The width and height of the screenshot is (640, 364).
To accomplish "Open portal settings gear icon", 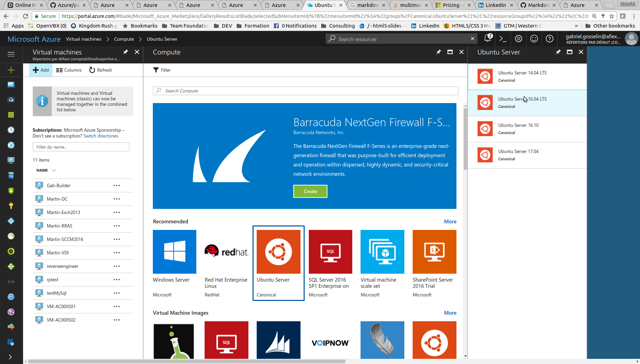I will pos(519,39).
